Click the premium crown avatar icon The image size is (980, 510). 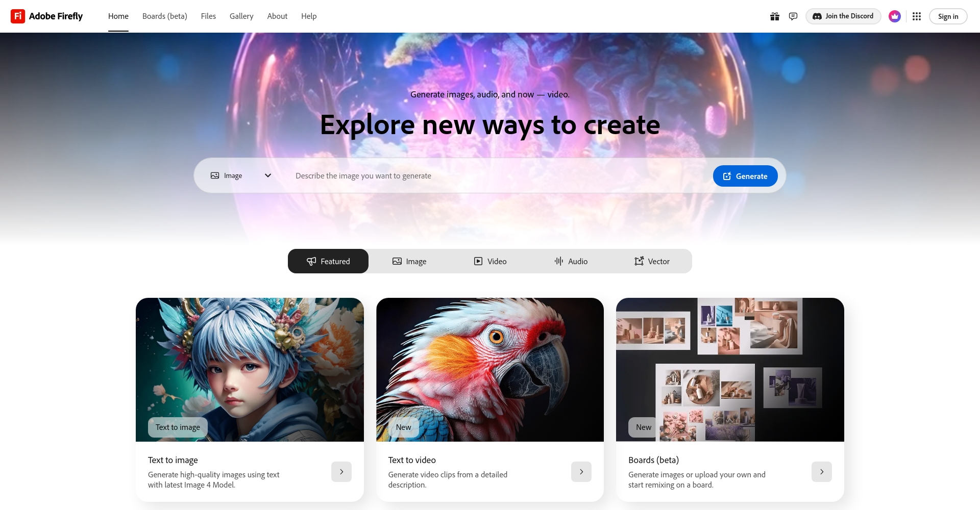(x=894, y=16)
